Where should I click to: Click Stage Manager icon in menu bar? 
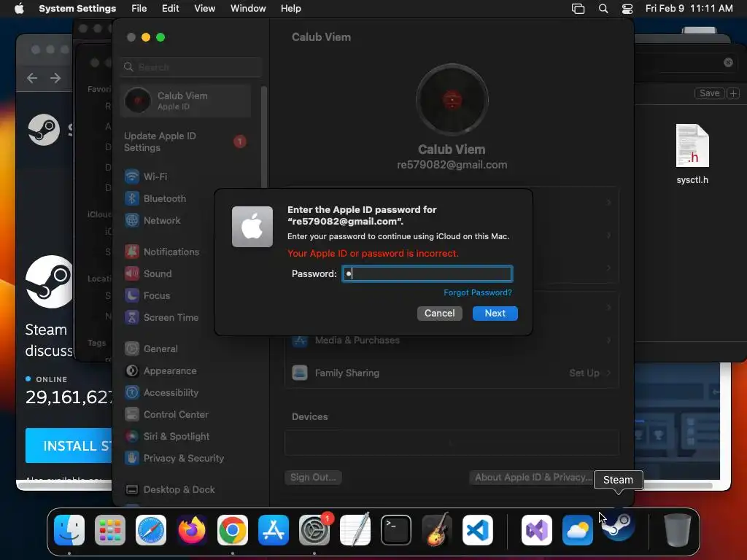pos(578,9)
